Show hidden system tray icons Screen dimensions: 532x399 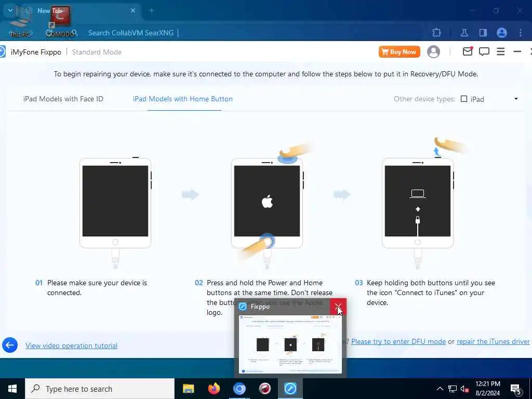pyautogui.click(x=440, y=389)
